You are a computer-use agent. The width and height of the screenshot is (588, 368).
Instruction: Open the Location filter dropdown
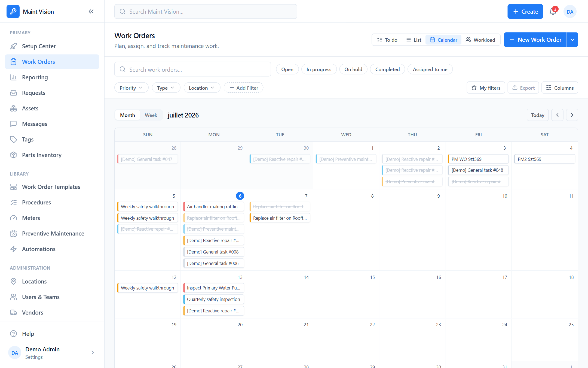click(202, 88)
